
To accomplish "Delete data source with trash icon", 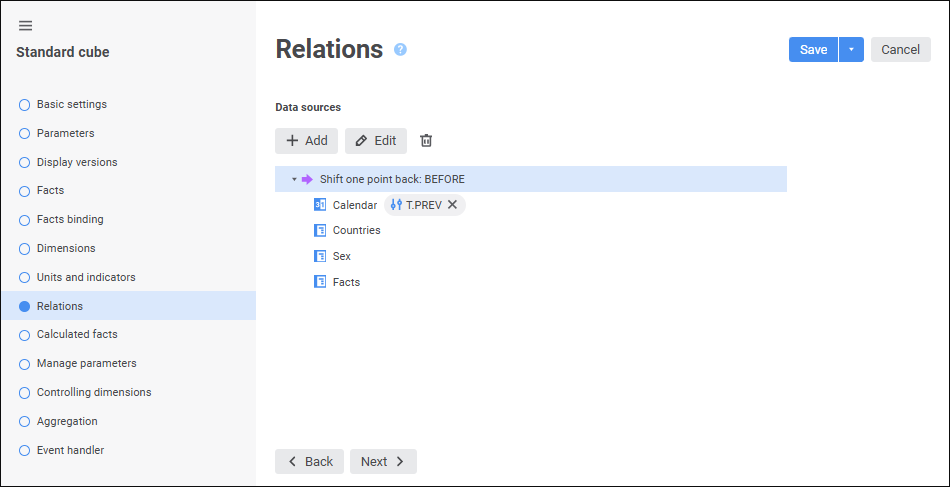I will pyautogui.click(x=426, y=141).
